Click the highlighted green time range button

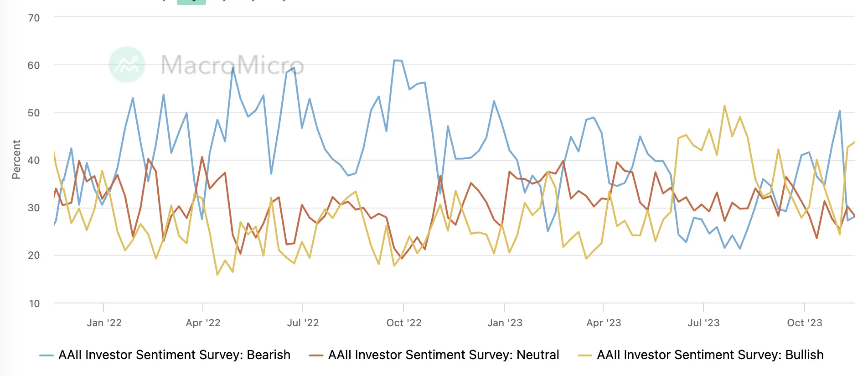pyautogui.click(x=191, y=2)
